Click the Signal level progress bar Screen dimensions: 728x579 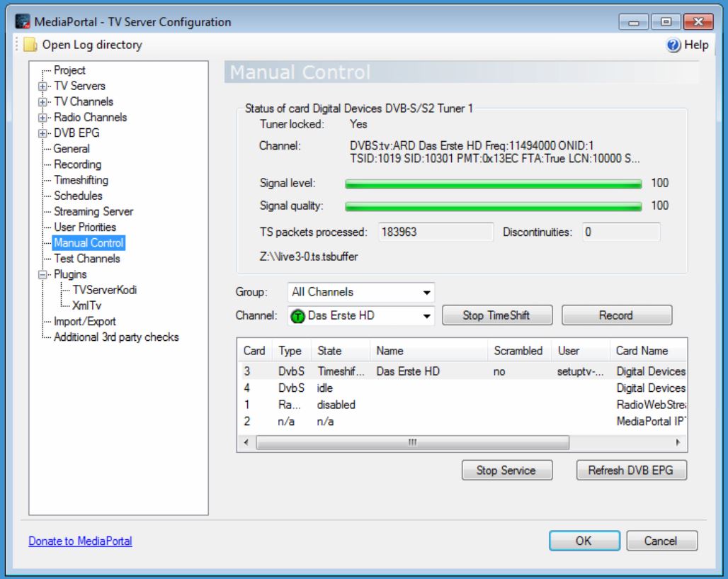pyautogui.click(x=494, y=184)
